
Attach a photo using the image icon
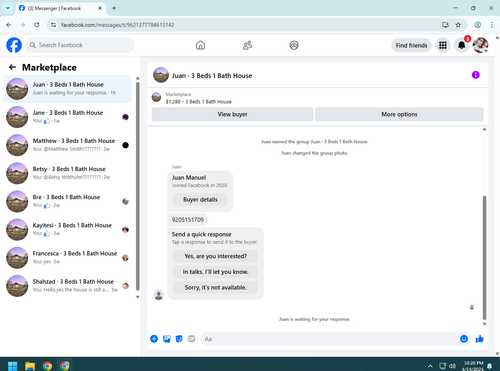(166, 339)
